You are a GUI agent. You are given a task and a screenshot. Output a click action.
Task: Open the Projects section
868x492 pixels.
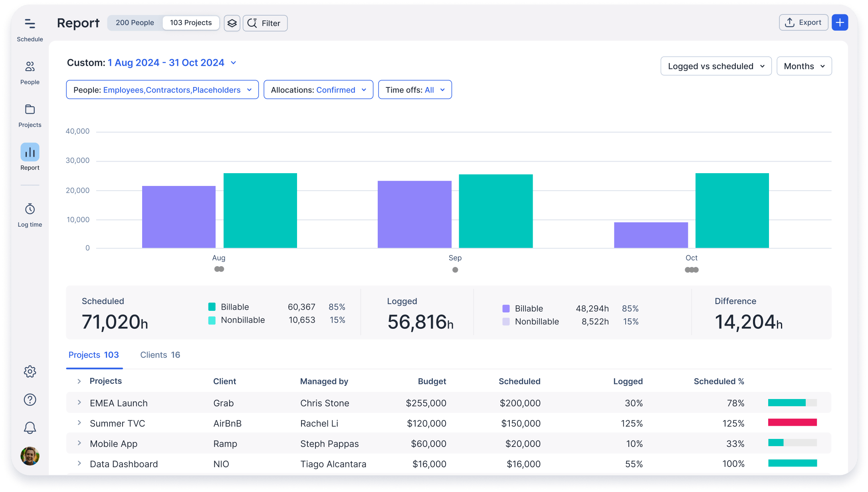pyautogui.click(x=30, y=115)
